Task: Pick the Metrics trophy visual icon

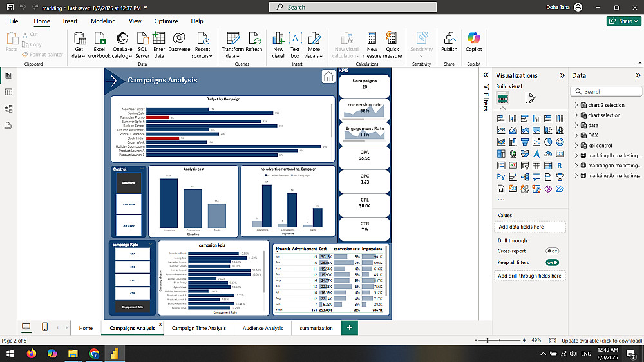Action: click(560, 177)
